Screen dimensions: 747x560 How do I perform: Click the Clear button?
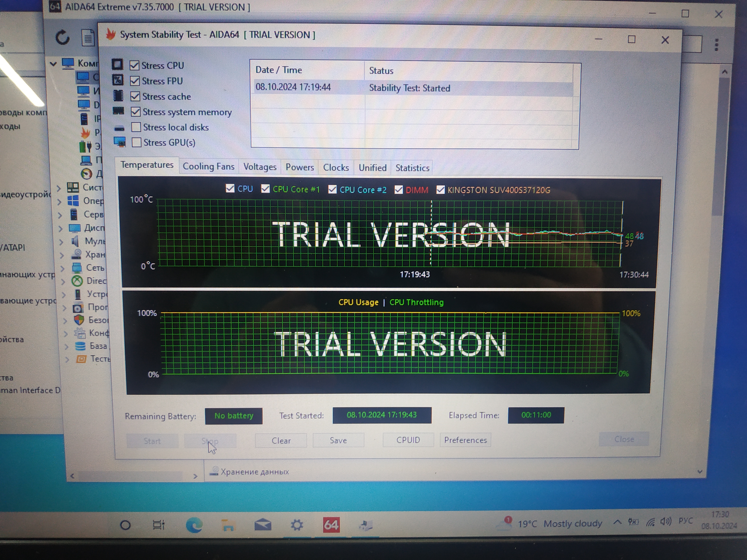pos(281,441)
